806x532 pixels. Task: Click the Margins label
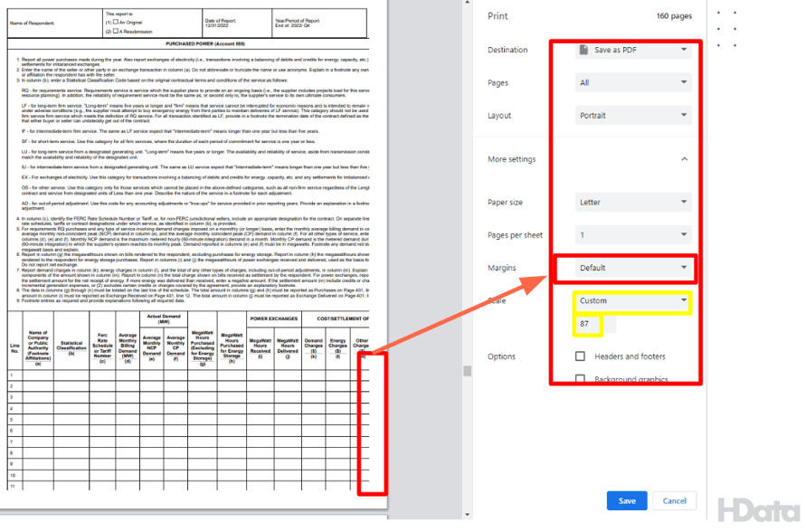coord(502,268)
